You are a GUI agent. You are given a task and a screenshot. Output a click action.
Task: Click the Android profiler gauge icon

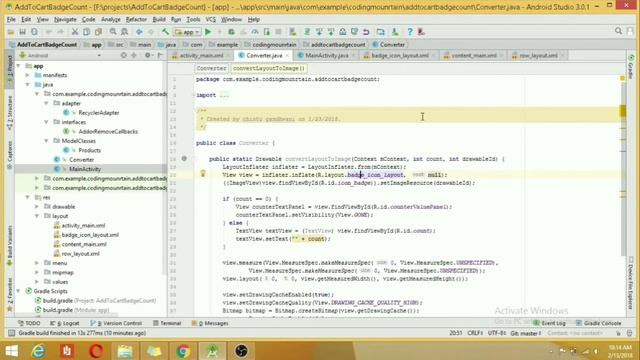point(255,32)
